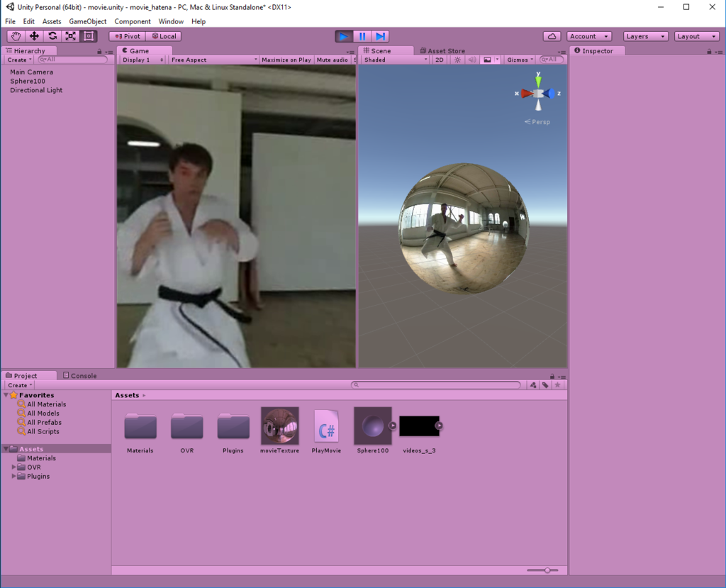Click the Pause button

point(362,36)
